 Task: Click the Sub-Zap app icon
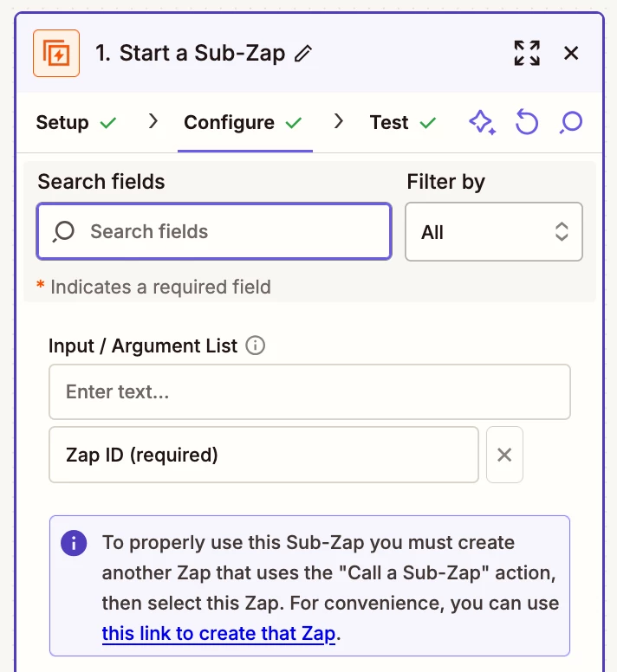click(56, 53)
